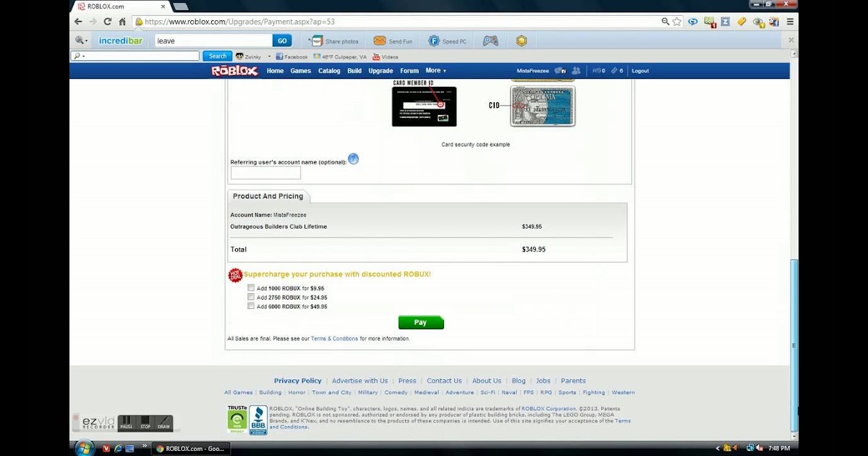Click the incredibar GO button
The height and width of the screenshot is (456, 868).
point(282,41)
